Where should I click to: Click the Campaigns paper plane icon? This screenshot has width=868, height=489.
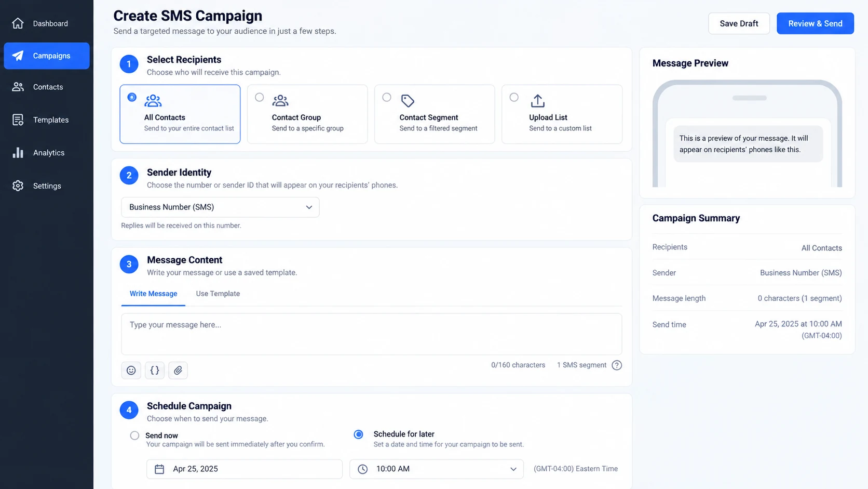[x=18, y=56]
